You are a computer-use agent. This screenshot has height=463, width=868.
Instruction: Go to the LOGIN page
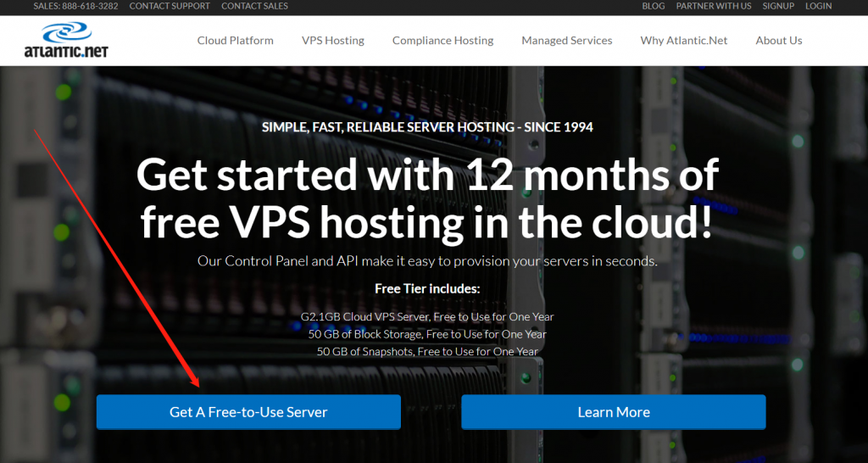818,6
